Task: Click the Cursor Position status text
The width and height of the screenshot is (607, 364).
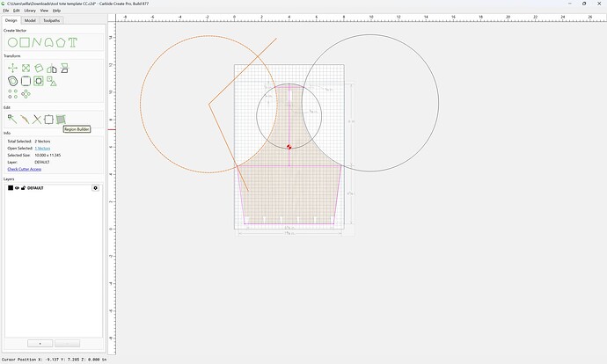Action: [x=54, y=360]
